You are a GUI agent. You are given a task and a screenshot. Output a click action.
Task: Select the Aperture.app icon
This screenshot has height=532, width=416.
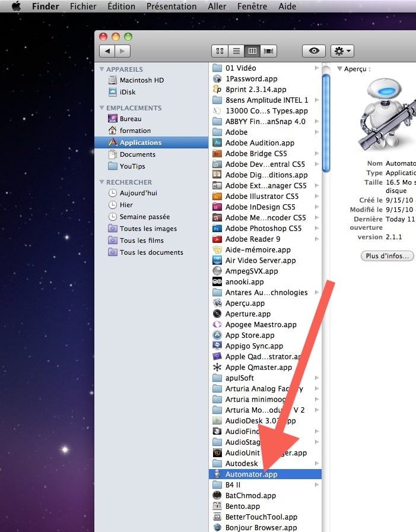point(217,314)
